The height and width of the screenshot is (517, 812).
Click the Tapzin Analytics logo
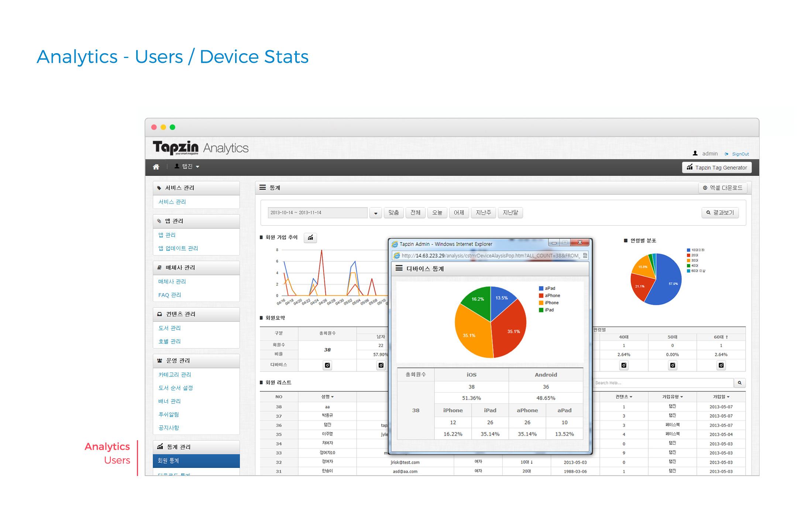pos(200,148)
